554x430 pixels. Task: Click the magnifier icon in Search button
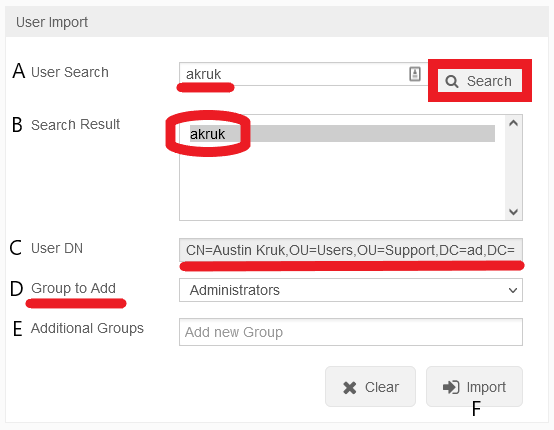coord(452,81)
